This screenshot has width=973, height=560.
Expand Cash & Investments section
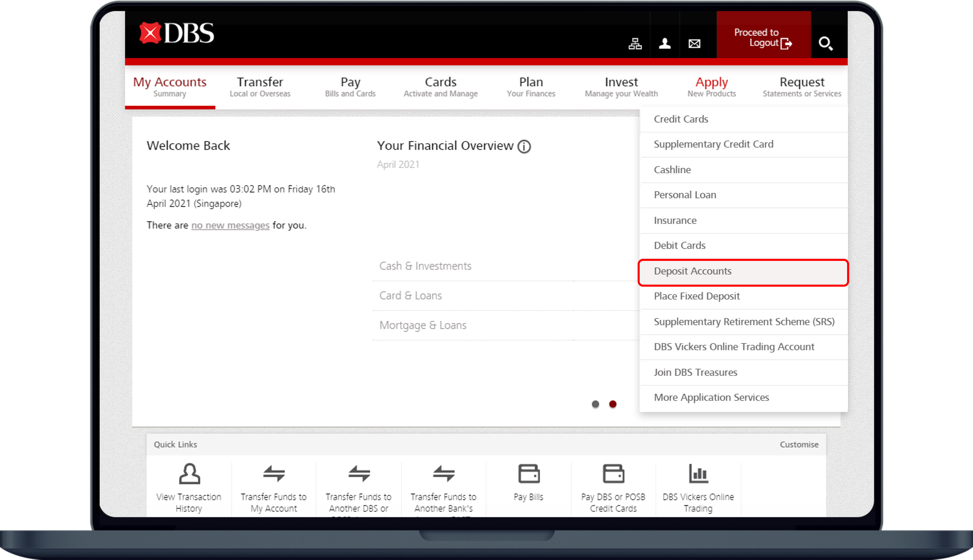(425, 266)
